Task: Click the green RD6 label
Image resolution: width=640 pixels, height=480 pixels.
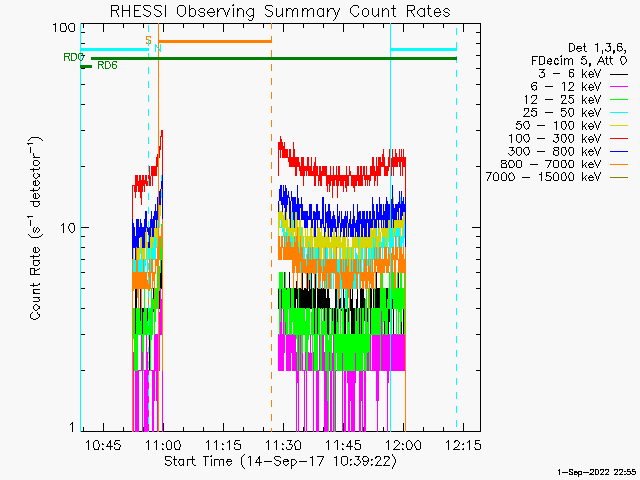Action: point(107,65)
